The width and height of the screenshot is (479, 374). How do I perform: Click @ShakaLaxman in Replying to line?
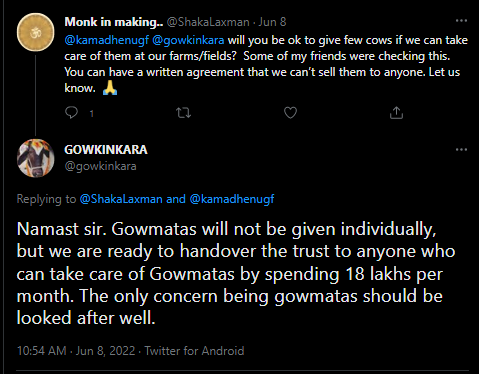121,199
